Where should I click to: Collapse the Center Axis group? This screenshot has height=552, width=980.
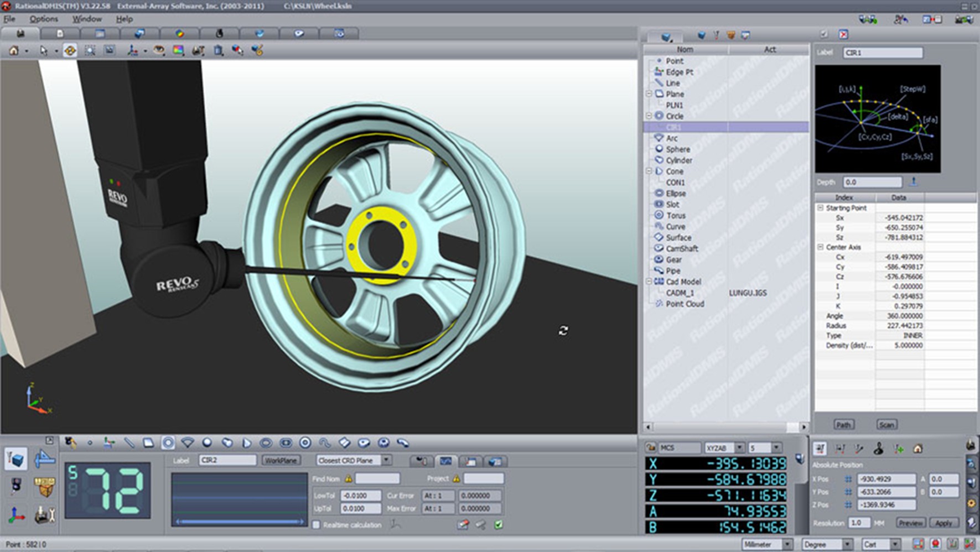pos(820,247)
